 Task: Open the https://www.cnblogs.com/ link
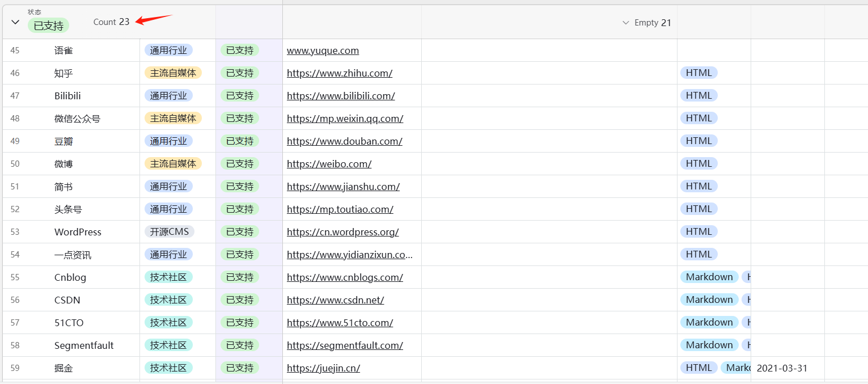pos(345,277)
